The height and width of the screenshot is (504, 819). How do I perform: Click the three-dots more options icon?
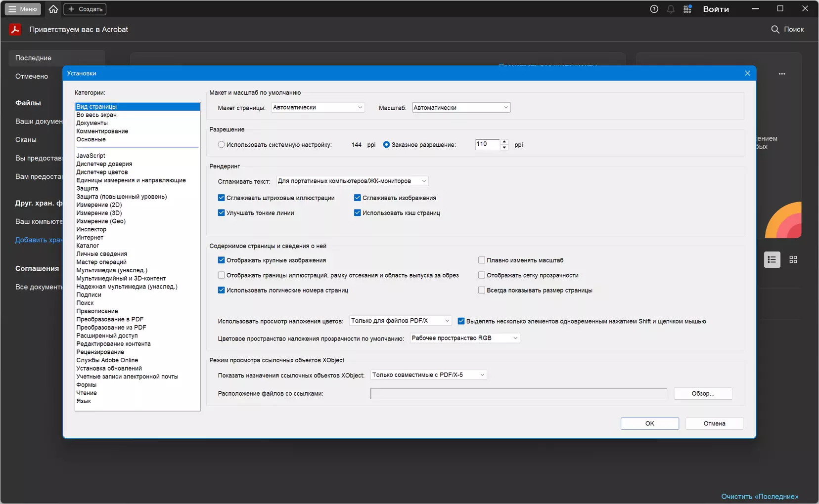[782, 74]
